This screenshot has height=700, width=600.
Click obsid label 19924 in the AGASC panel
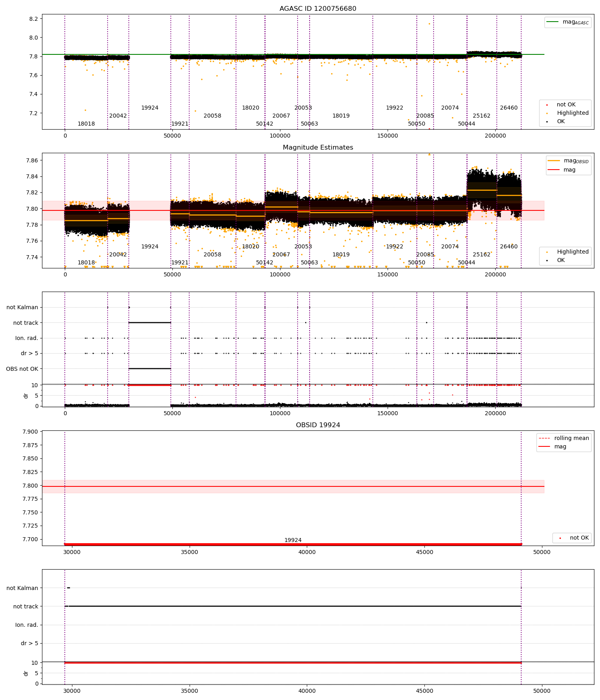coord(150,108)
